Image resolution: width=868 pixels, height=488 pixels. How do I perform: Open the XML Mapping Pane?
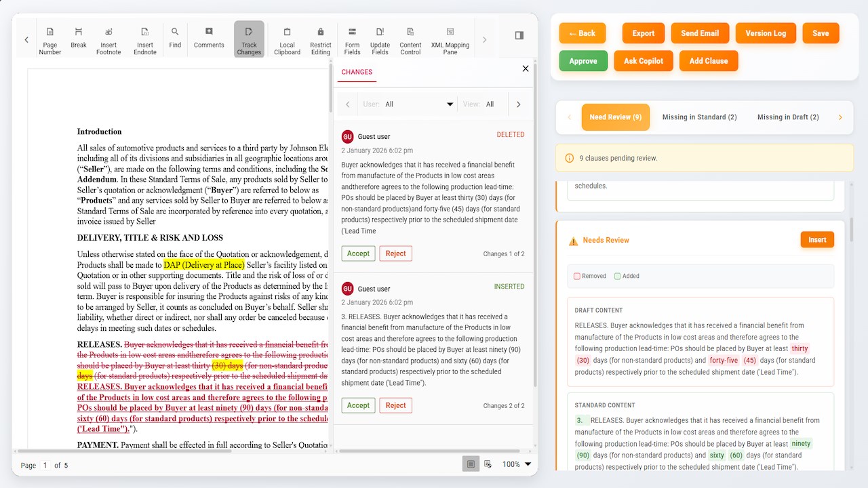[x=450, y=41]
